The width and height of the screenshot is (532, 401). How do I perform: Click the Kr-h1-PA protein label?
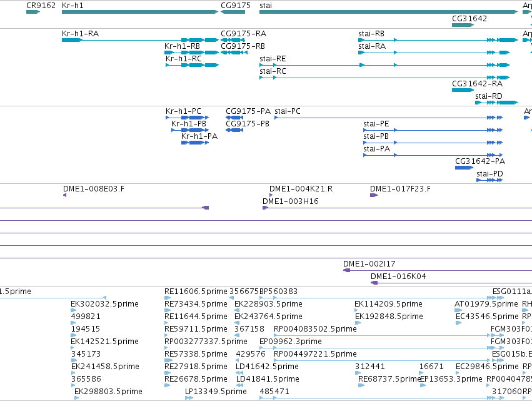[199, 136]
